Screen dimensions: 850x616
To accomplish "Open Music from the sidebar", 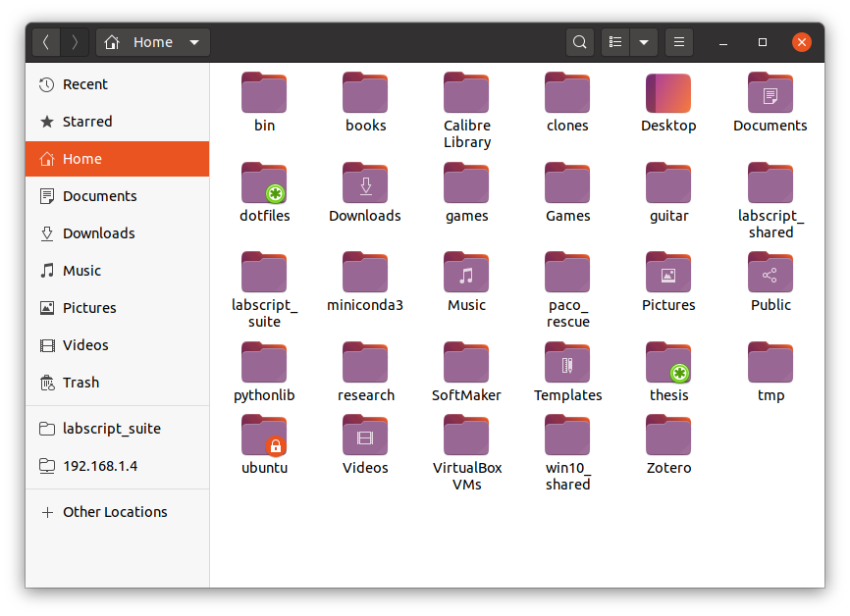I will coord(117,271).
